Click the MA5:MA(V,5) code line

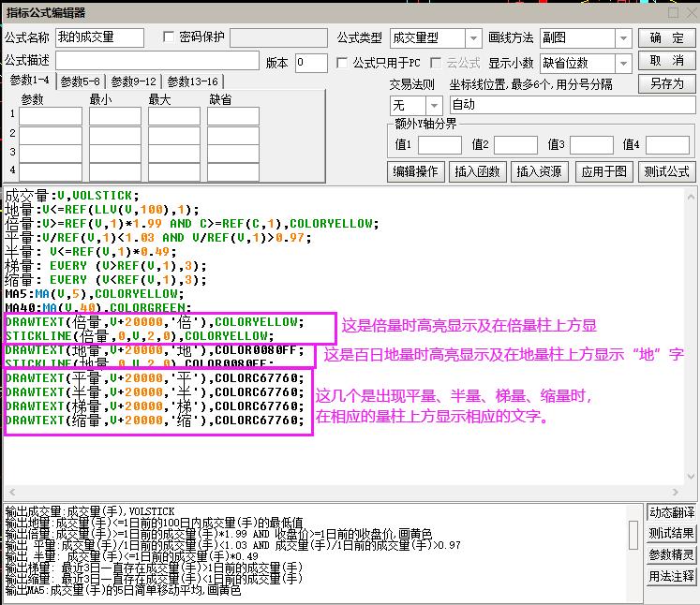point(95,294)
